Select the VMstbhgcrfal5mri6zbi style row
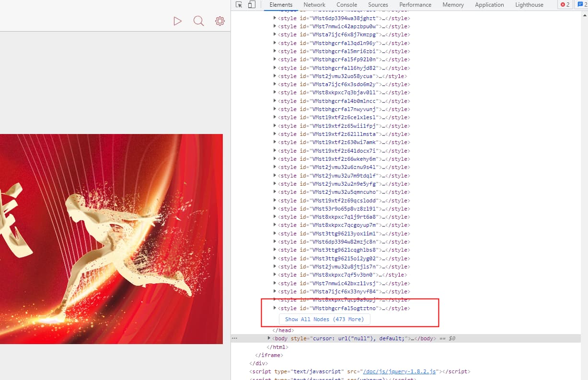 tap(343, 51)
